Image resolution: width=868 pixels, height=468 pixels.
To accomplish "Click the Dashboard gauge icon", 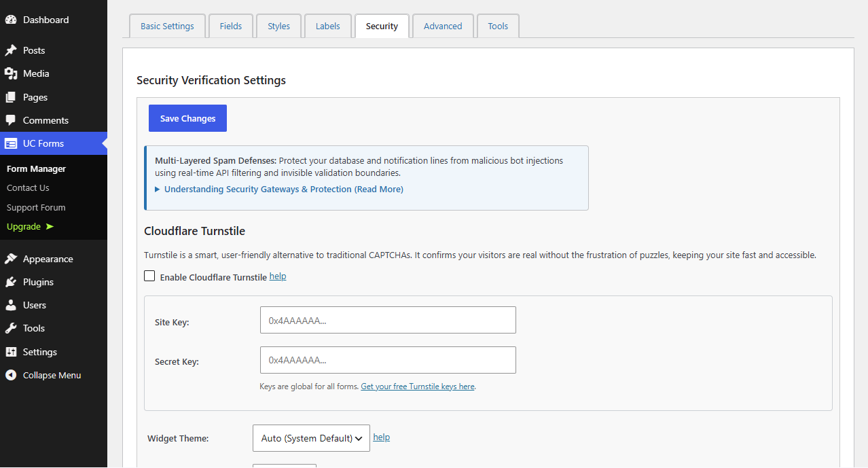I will point(11,20).
